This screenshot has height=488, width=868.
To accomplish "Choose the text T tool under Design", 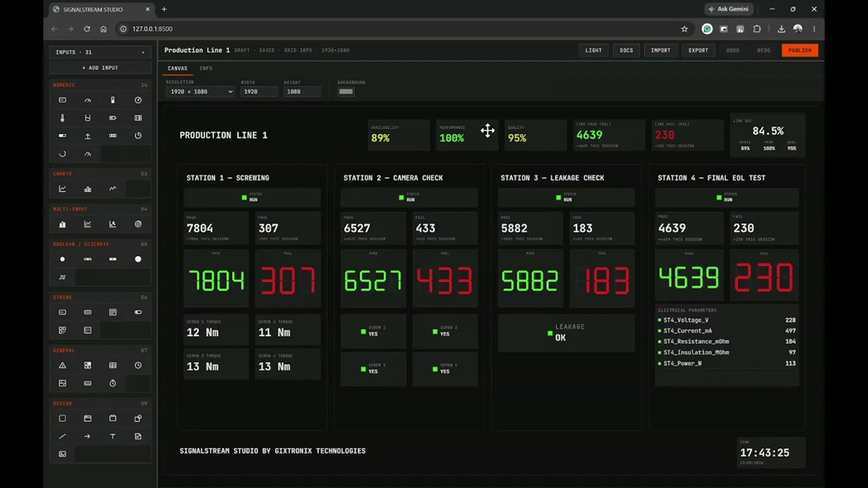I will click(x=113, y=436).
